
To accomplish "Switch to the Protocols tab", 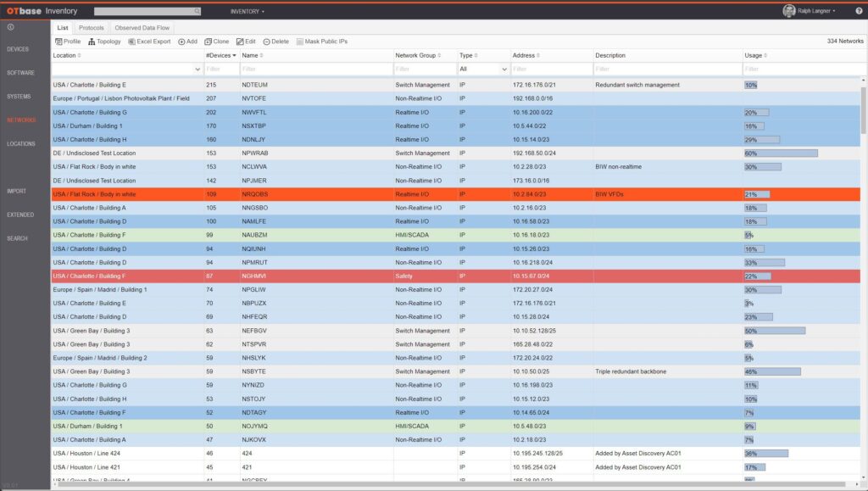I will point(92,28).
